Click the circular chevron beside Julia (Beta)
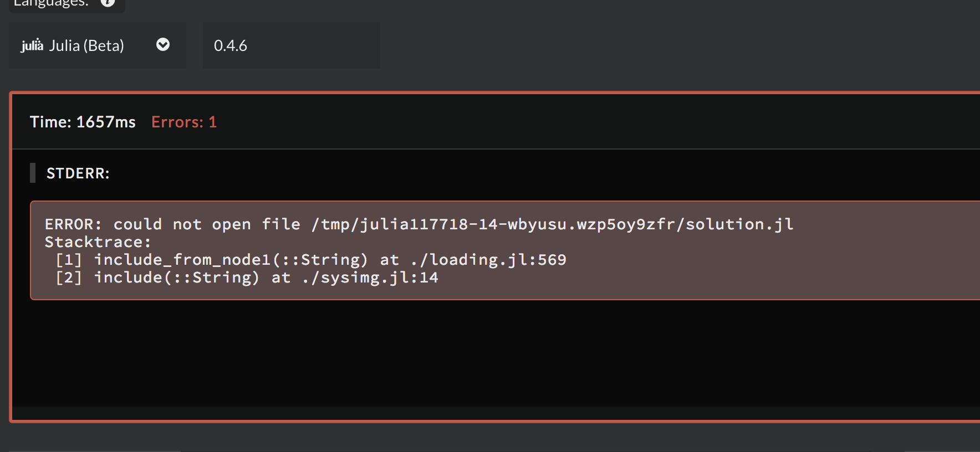 click(162, 45)
